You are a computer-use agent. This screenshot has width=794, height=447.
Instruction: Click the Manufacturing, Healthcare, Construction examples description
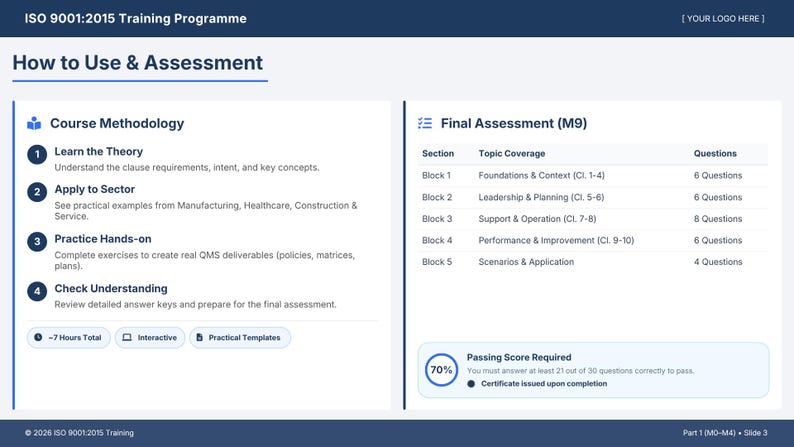click(x=206, y=211)
